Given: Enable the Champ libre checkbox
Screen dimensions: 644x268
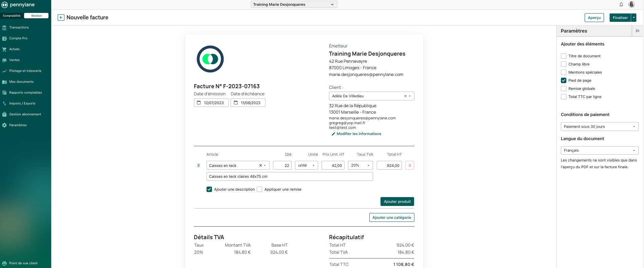Looking at the screenshot, I should (x=564, y=64).
